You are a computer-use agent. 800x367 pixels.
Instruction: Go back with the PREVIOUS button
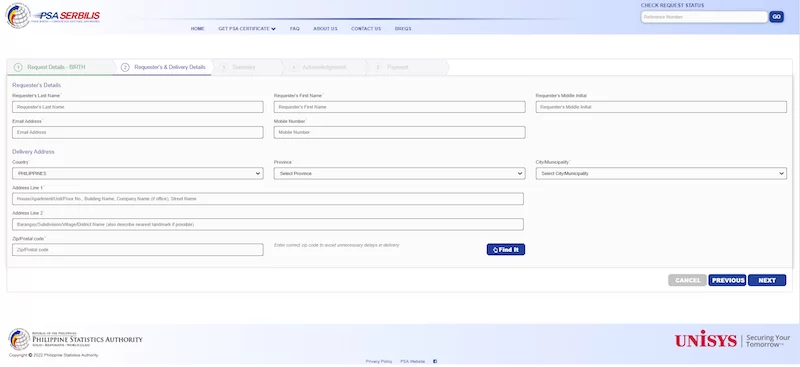728,280
